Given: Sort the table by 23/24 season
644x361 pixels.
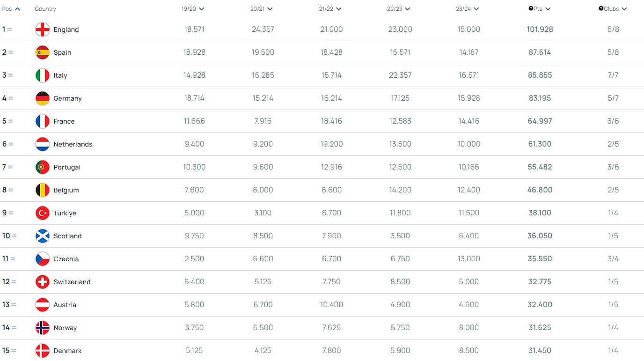Looking at the screenshot, I should coord(467,9).
